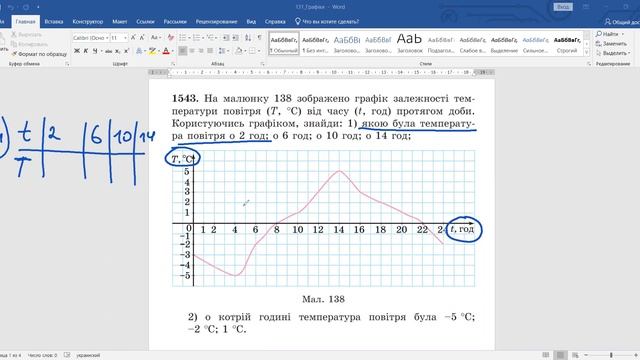The image size is (640, 360).
Task: Apply italic formatting with К button
Action: 86,51
